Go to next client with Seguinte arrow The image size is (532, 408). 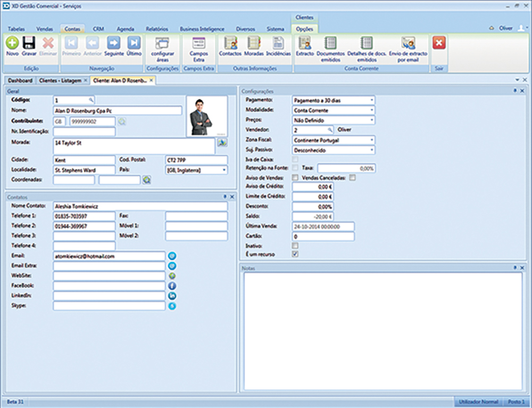113,44
